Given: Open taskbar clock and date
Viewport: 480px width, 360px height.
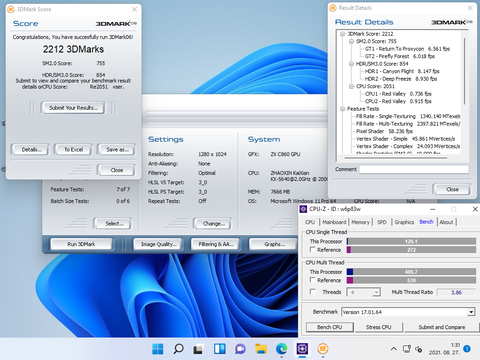Looking at the screenshot, I should coord(444,349).
